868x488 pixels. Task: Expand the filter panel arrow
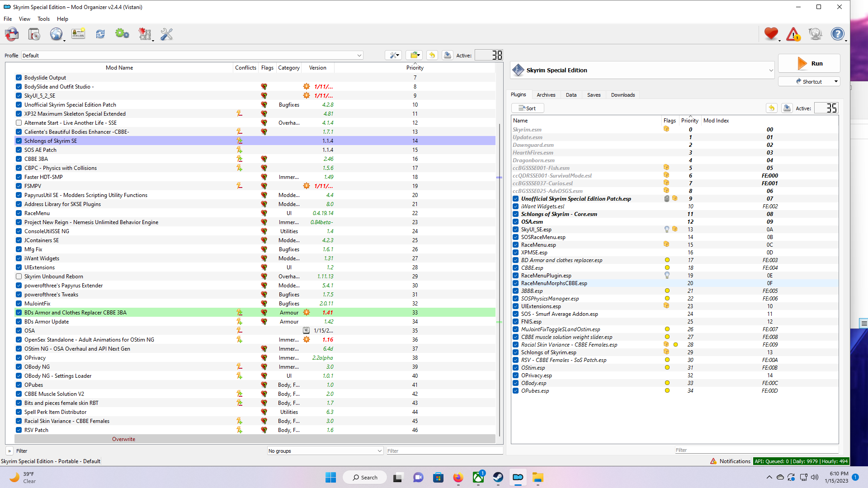pyautogui.click(x=9, y=451)
